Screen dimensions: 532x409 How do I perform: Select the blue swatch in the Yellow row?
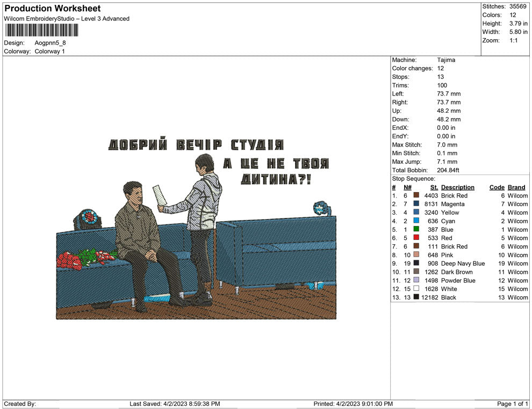pos(416,212)
